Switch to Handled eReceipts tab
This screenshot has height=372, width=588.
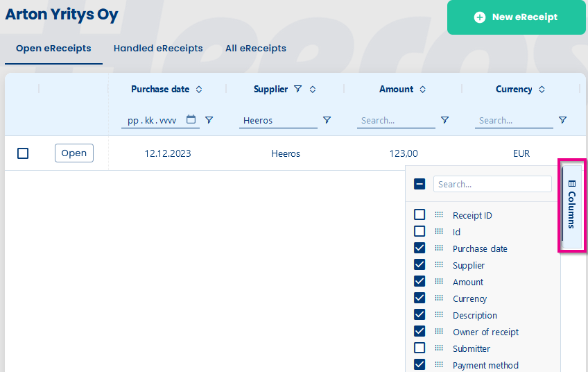(x=158, y=49)
